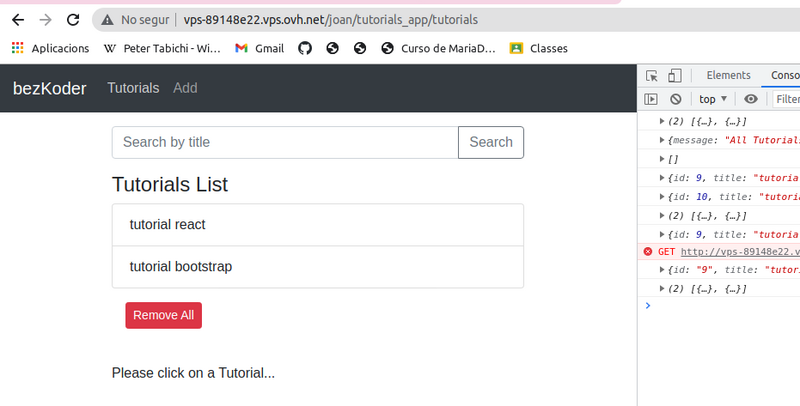Open the Add link in the navbar

(185, 88)
